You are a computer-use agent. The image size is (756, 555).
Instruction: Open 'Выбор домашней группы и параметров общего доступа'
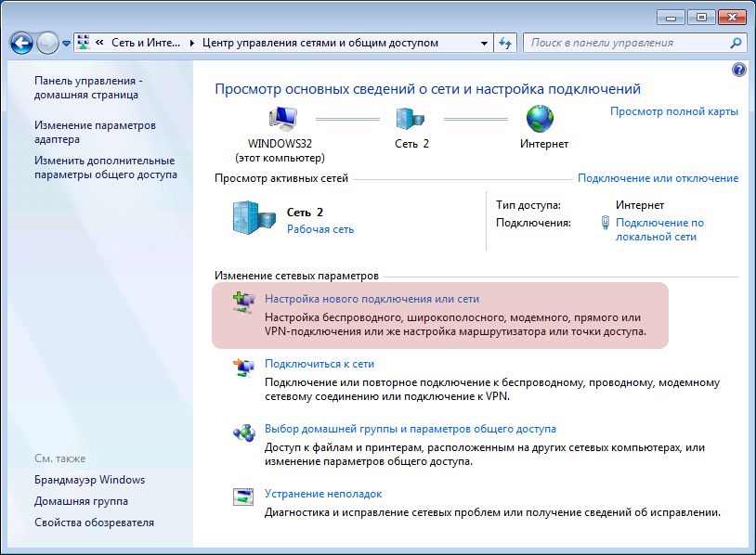point(411,430)
